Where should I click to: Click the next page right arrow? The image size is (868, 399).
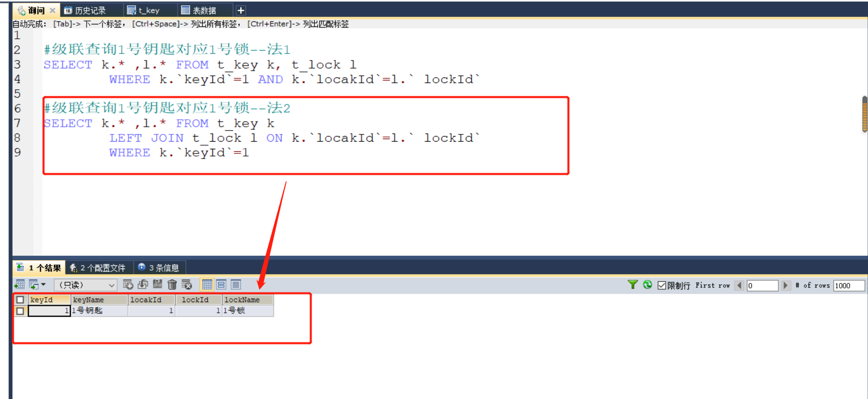click(x=786, y=285)
